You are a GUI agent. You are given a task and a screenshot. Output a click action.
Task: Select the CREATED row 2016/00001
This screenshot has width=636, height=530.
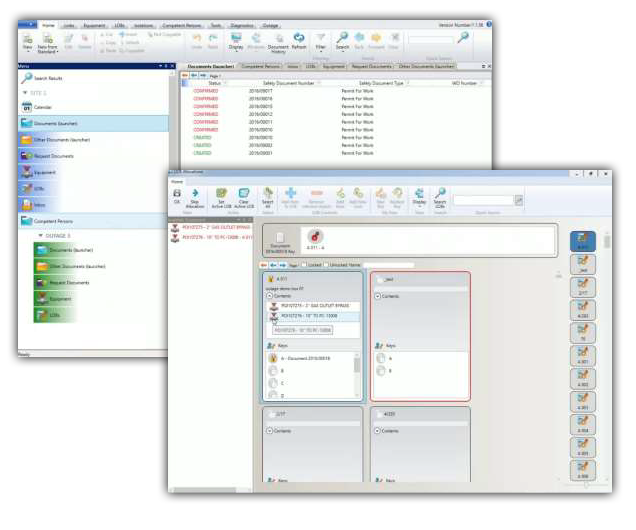coord(335,153)
